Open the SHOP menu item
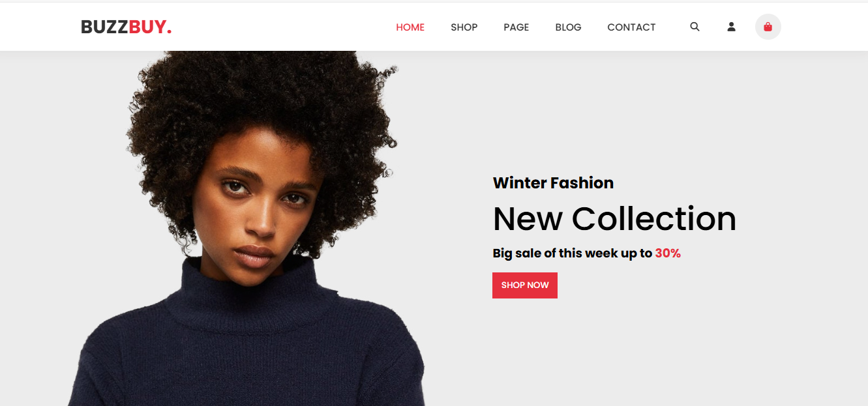868x406 pixels. 464,27
